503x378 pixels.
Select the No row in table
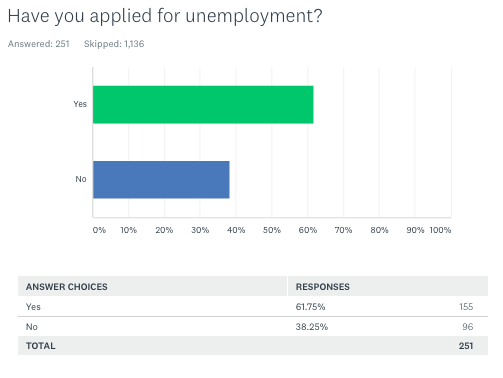coord(253,327)
